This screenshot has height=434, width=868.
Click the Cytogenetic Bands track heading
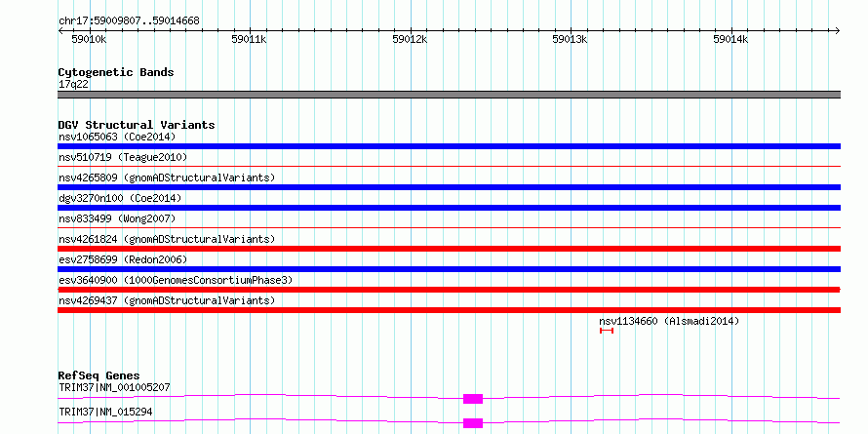click(116, 72)
